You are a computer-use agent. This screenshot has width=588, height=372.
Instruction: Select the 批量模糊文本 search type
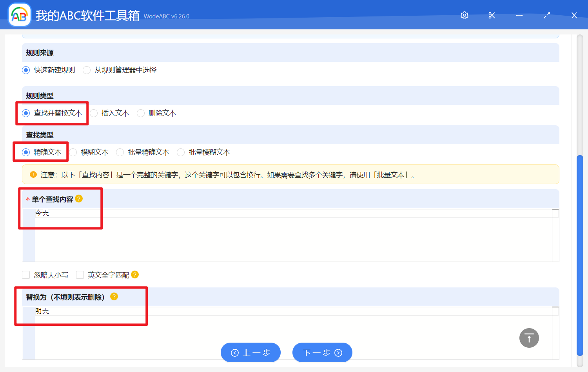click(x=180, y=152)
